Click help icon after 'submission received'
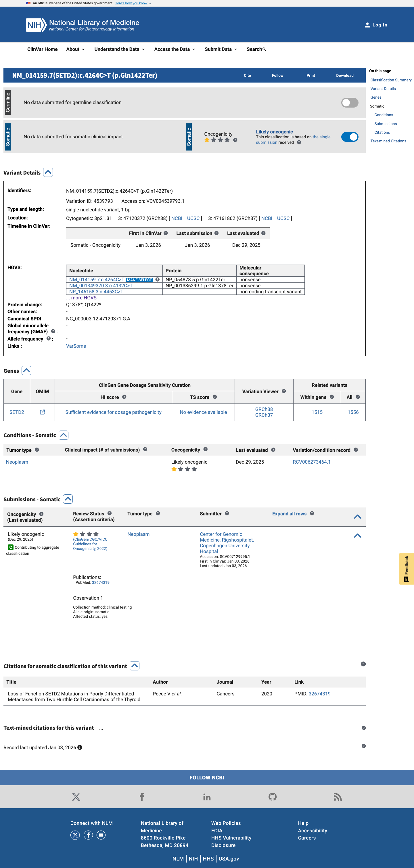 click(x=299, y=143)
